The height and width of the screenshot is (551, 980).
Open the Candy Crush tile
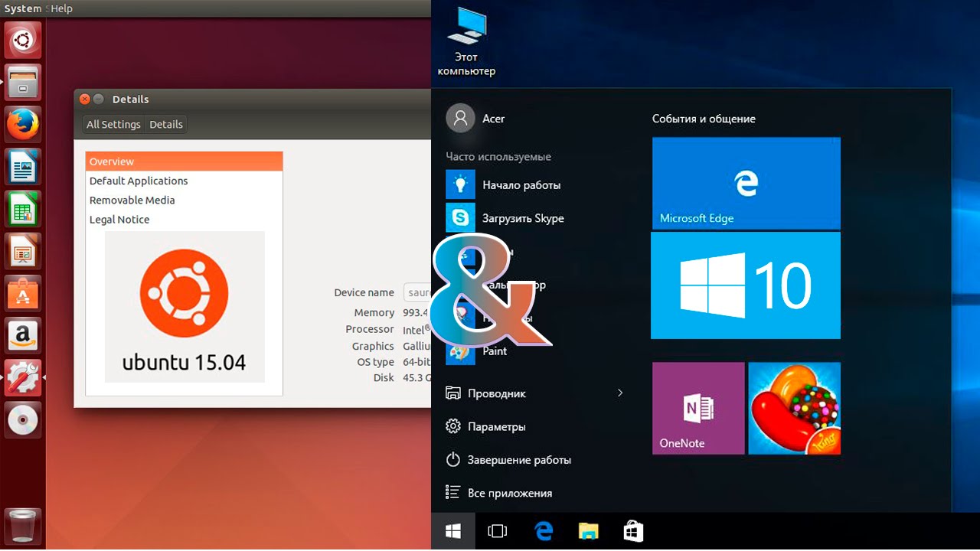point(794,409)
